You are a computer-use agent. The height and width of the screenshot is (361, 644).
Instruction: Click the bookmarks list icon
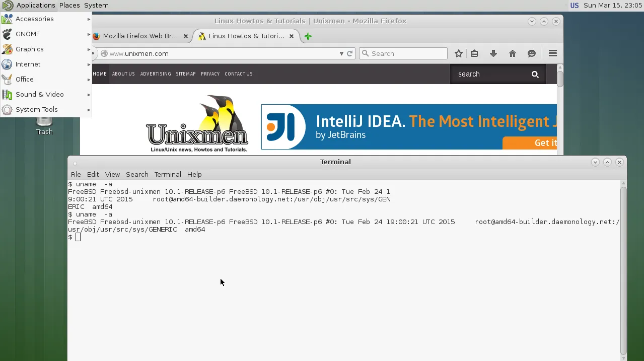[474, 53]
